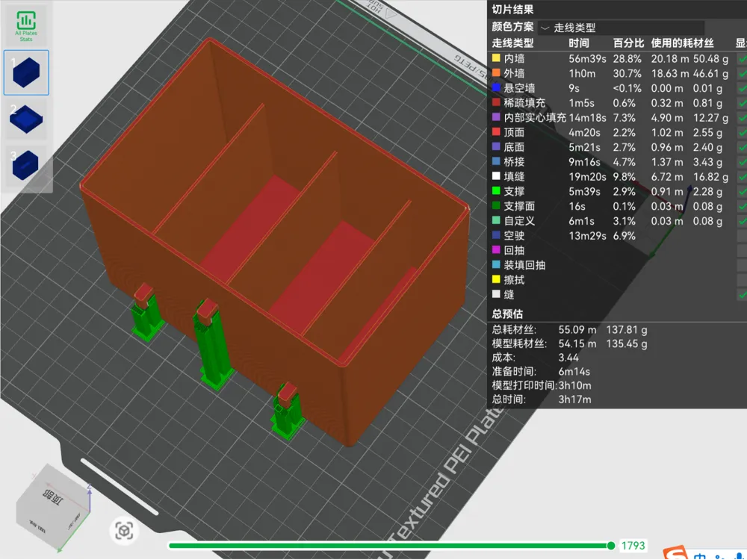Click the 外墙 orange color swatch
Screen dimensions: 747x560
point(496,73)
